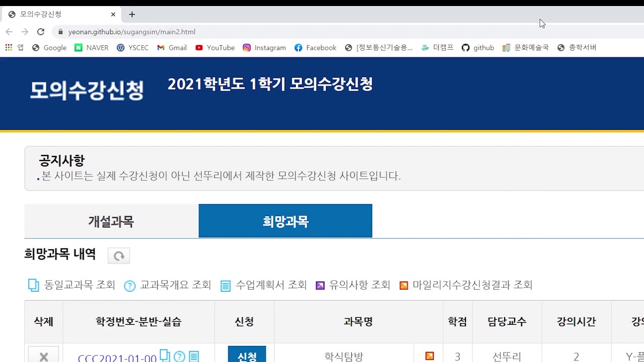Click the mileage result icon beside 학식탐방
The height and width of the screenshot is (362, 644).
pyautogui.click(x=429, y=356)
